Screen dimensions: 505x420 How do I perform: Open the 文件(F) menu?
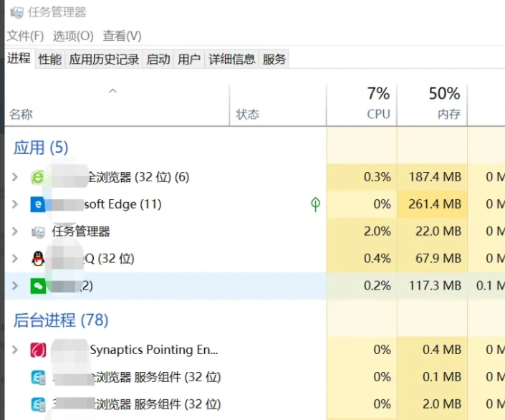tap(25, 36)
